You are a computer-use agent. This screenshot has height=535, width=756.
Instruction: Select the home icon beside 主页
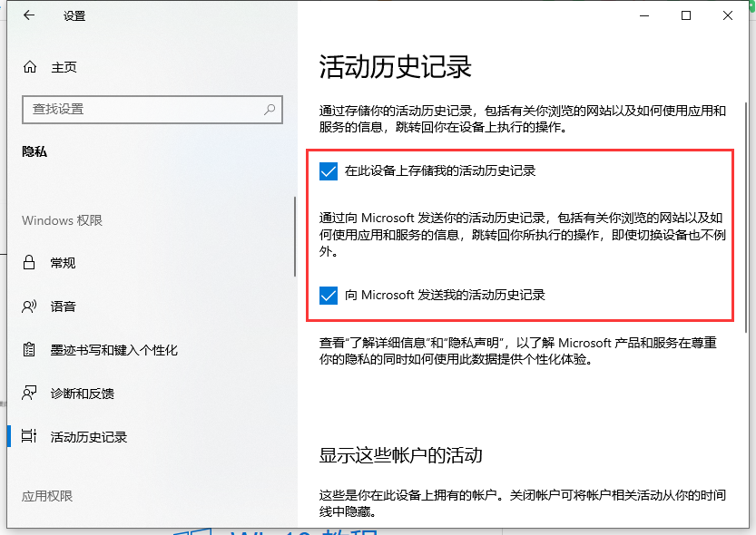28,66
